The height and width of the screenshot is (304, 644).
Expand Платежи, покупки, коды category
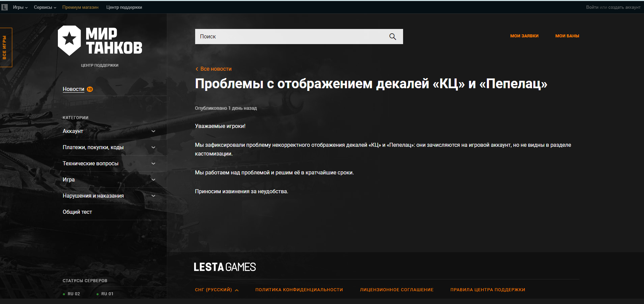pyautogui.click(x=153, y=147)
